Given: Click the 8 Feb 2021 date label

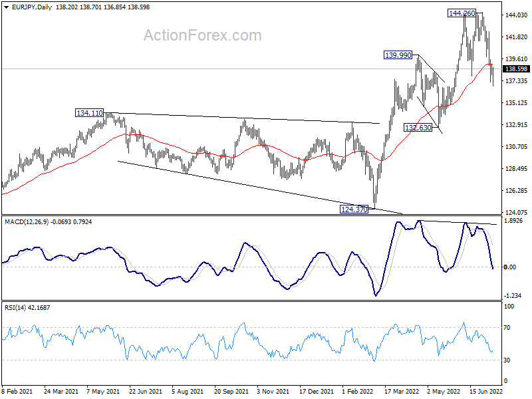Looking at the screenshot, I should click(17, 391).
